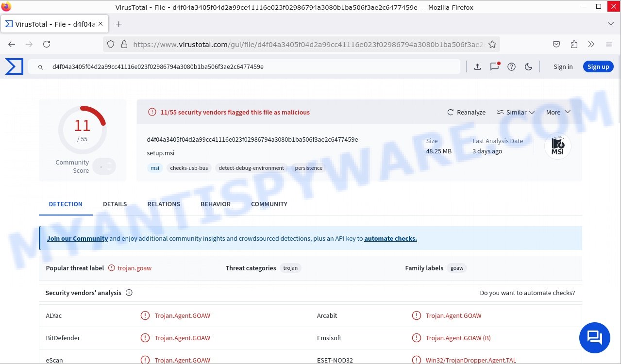The image size is (621, 364).
Task: Click the setup.msi file name
Action: click(x=161, y=153)
